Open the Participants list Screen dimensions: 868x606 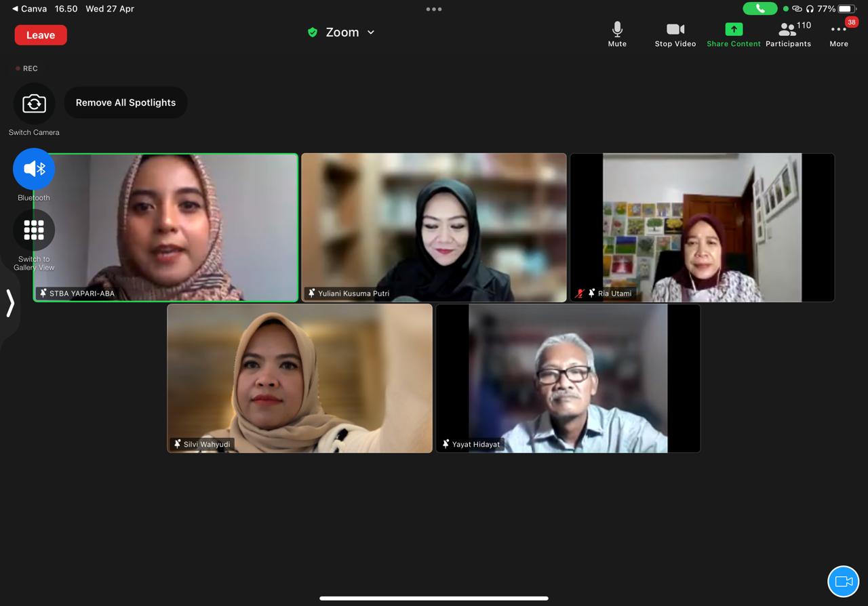point(789,35)
